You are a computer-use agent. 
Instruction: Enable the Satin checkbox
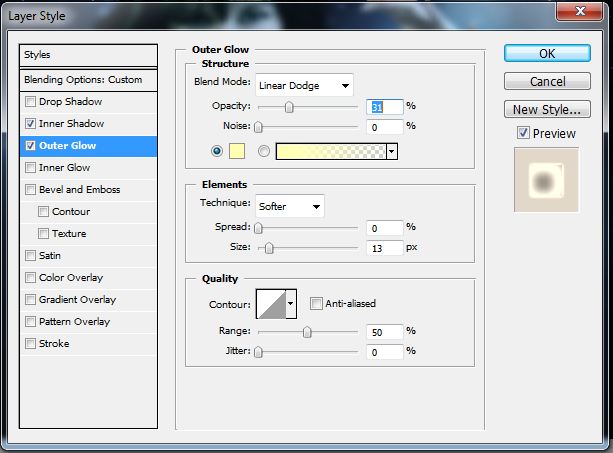point(30,256)
